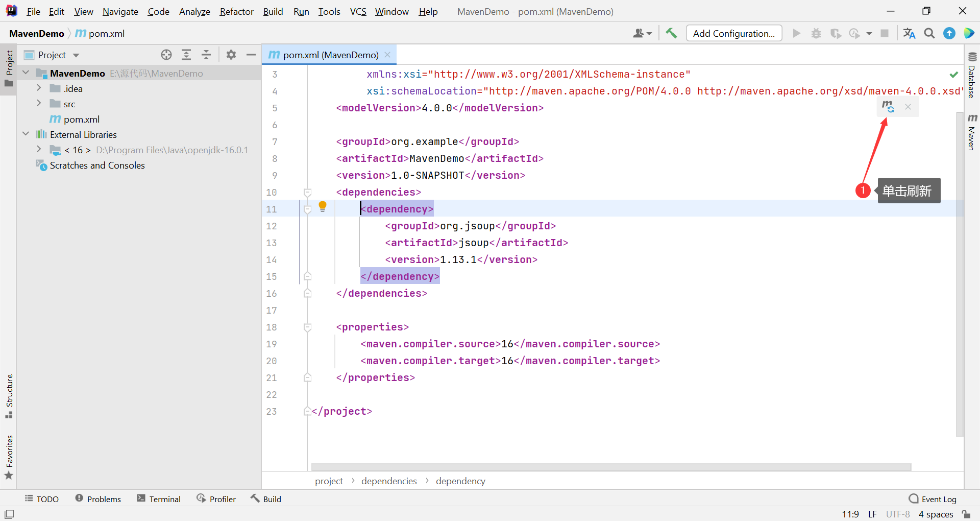
Task: Open the Terminal tool window
Action: click(159, 499)
